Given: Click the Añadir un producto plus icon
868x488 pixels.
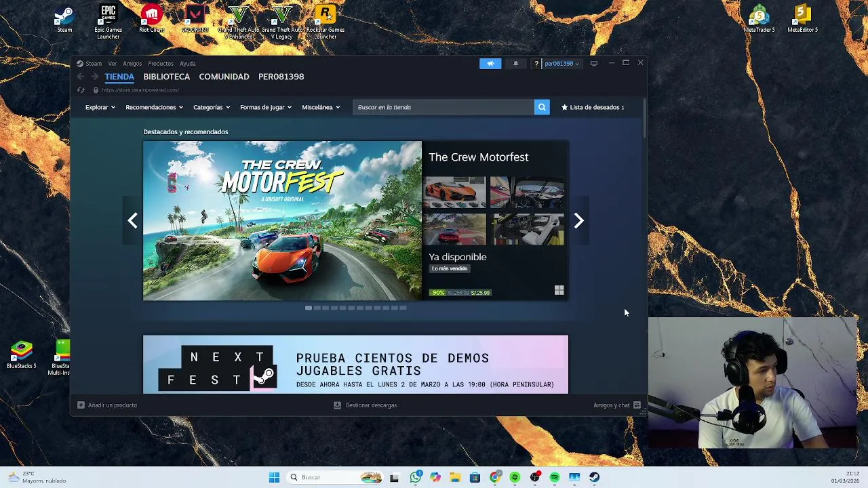Looking at the screenshot, I should coord(81,405).
